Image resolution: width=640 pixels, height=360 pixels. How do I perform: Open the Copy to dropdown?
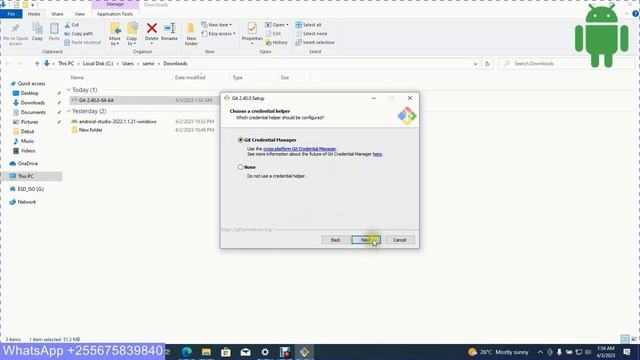(132, 34)
